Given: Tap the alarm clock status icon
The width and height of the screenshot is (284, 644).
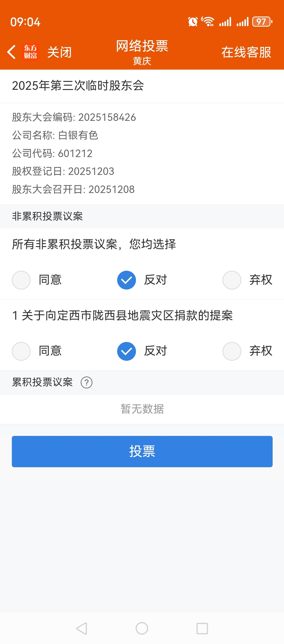Looking at the screenshot, I should 193,22.
